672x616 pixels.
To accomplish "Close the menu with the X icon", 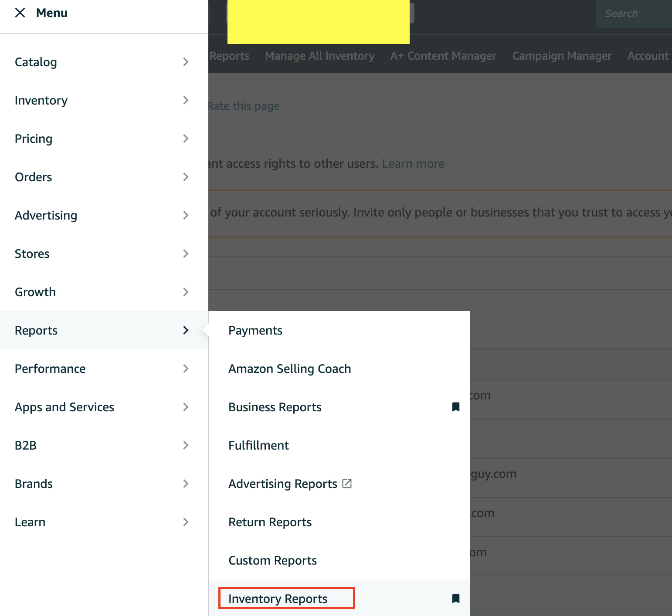I will [x=20, y=13].
